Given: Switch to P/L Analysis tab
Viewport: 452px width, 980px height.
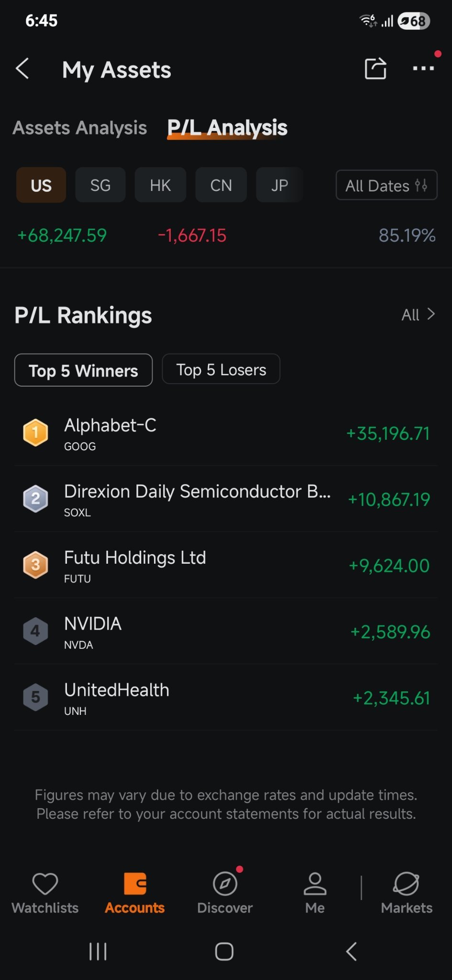Looking at the screenshot, I should point(227,128).
